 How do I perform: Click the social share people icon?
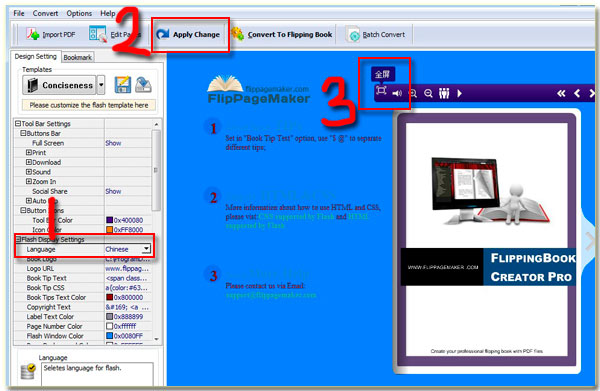[444, 93]
